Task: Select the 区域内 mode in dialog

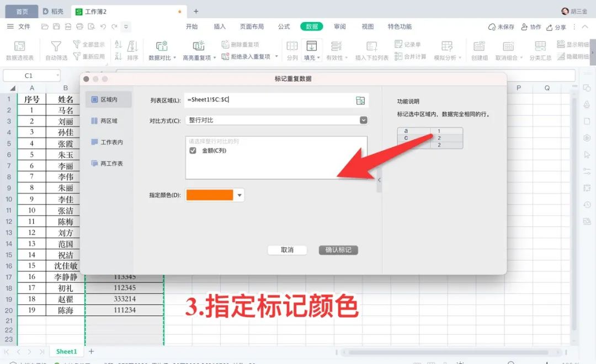Action: (108, 100)
